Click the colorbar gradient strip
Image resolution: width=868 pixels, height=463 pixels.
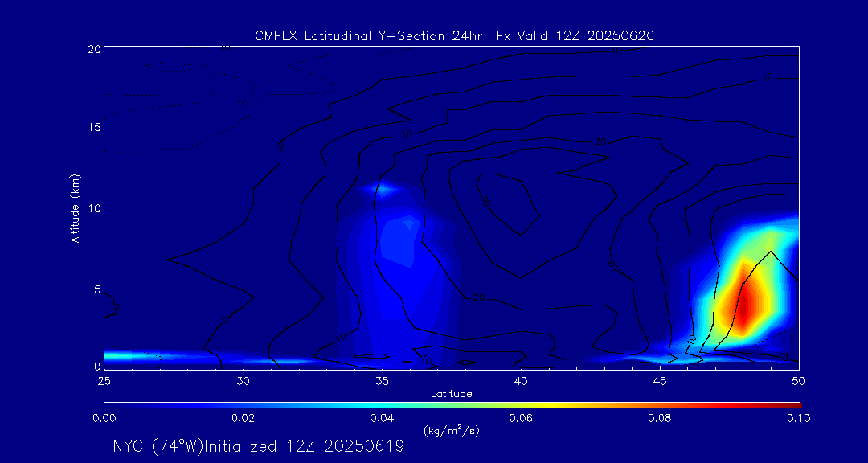tap(452, 404)
